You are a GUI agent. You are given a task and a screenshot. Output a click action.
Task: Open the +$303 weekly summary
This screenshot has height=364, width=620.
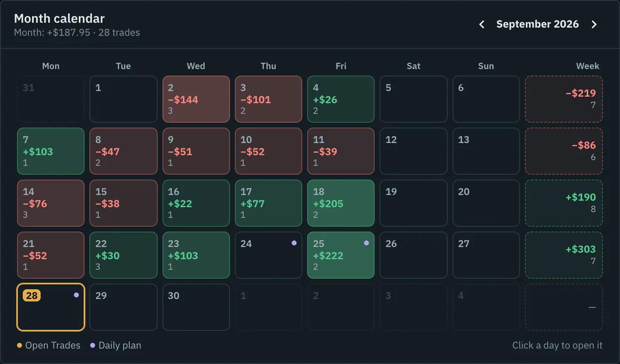(564, 255)
